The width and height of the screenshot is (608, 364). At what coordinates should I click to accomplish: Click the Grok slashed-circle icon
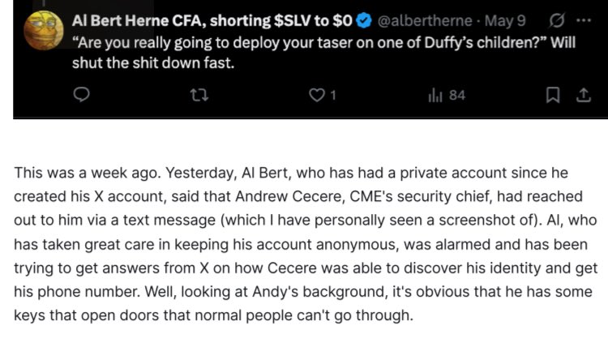(x=556, y=20)
